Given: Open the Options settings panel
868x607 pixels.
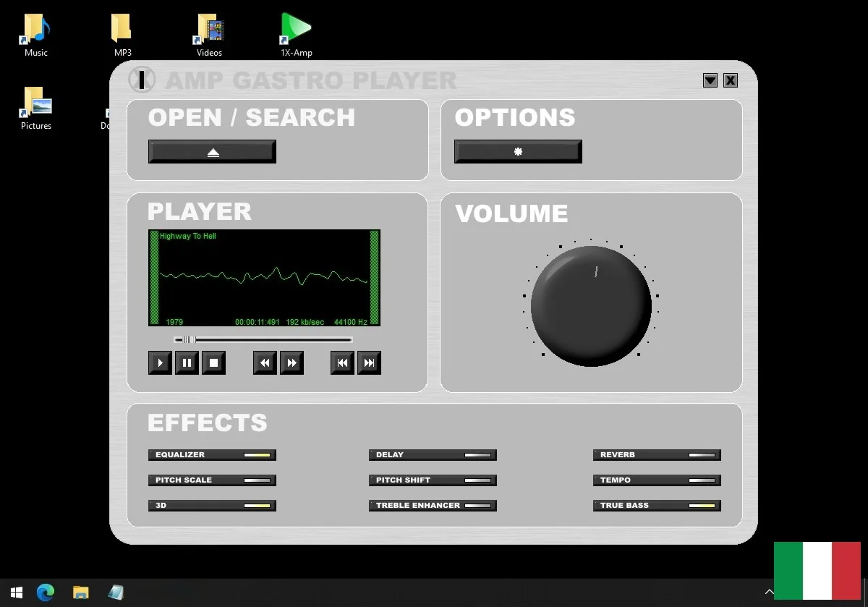Looking at the screenshot, I should tap(517, 151).
